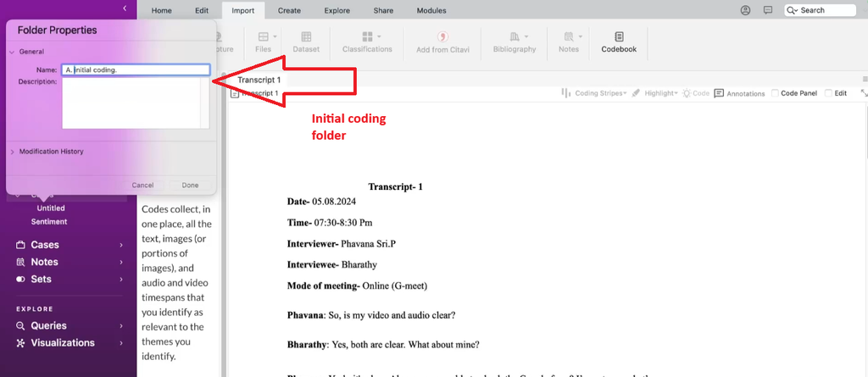The height and width of the screenshot is (377, 868).
Task: Click the Notes icon in sidebar
Action: coord(20,262)
